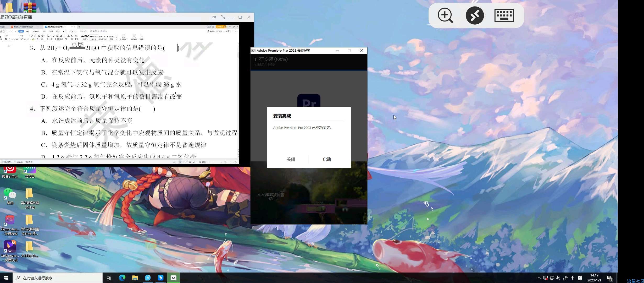Screen dimensions: 644x283
Task: Click the remote desktop connection icon in the remote toolbar
Action: click(x=475, y=15)
